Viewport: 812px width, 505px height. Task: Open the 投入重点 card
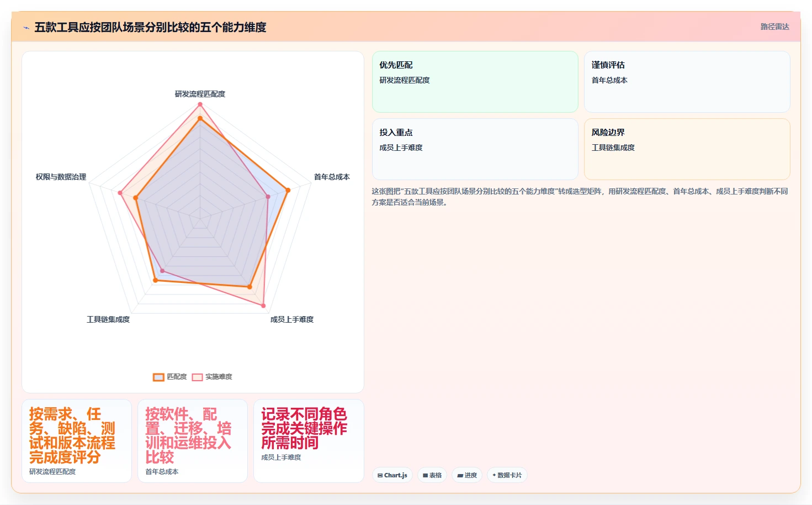[475, 149]
